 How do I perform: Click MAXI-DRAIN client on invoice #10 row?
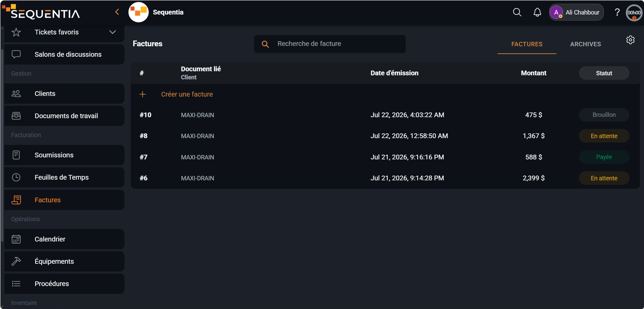[x=197, y=115]
